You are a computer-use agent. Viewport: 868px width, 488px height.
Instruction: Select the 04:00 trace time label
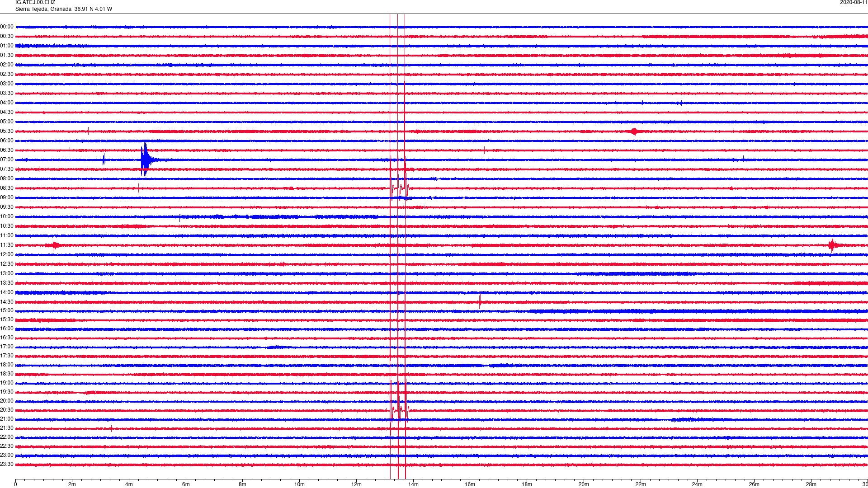click(x=7, y=103)
